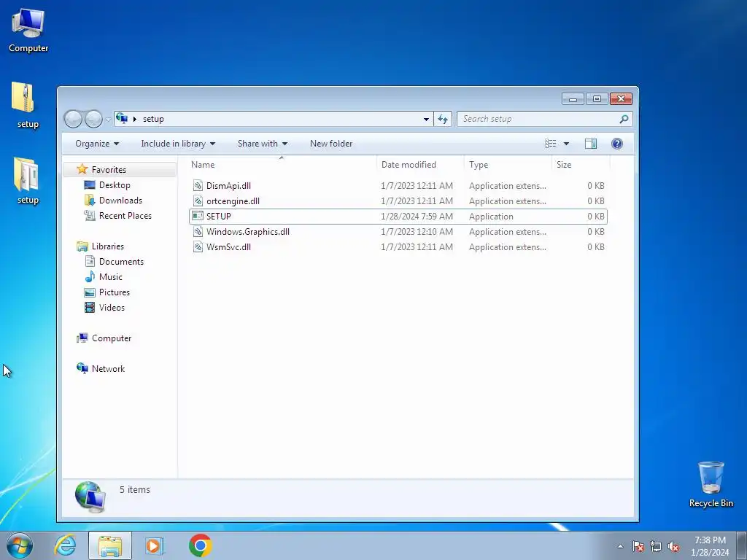Open the Help button

click(x=617, y=144)
